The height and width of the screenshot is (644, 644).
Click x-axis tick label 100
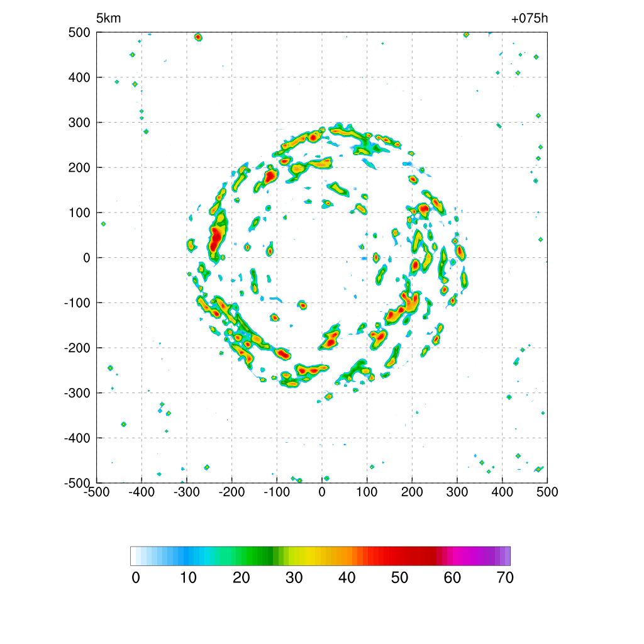(367, 492)
